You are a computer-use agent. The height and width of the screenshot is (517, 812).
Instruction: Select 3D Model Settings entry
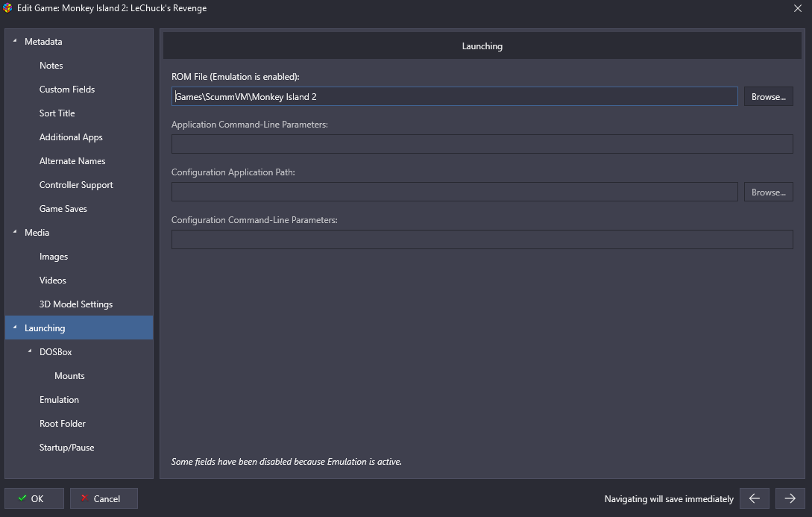pos(76,304)
